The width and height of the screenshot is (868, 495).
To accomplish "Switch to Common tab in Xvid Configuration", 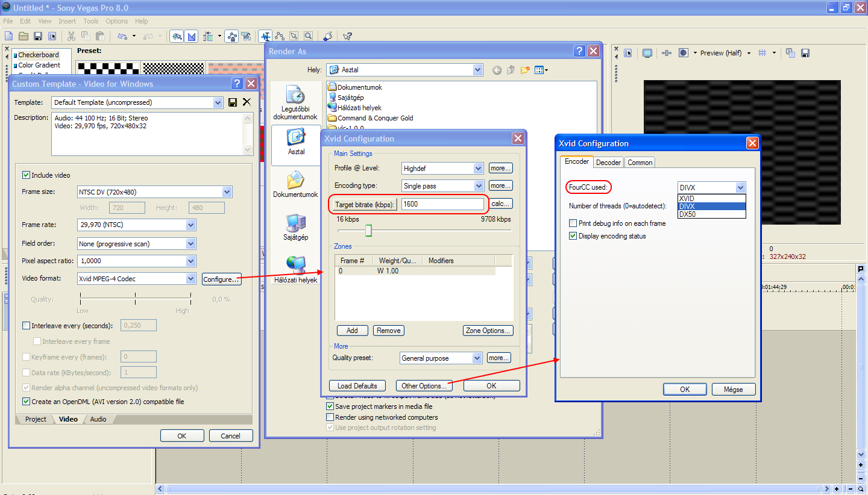I will coord(640,163).
